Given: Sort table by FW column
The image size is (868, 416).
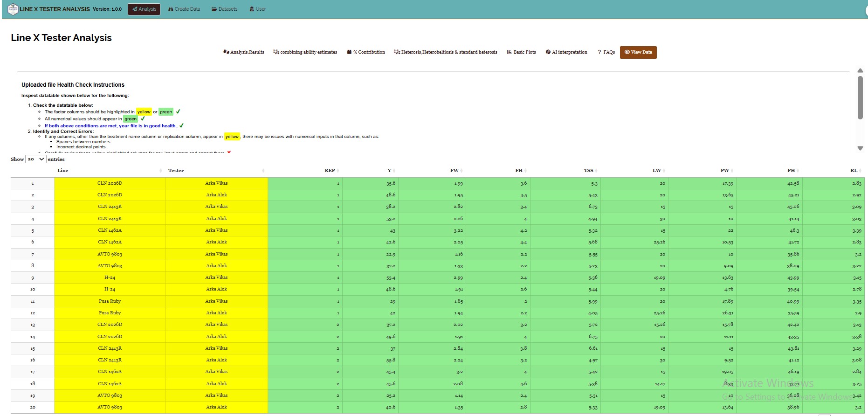Looking at the screenshot, I should point(432,171).
